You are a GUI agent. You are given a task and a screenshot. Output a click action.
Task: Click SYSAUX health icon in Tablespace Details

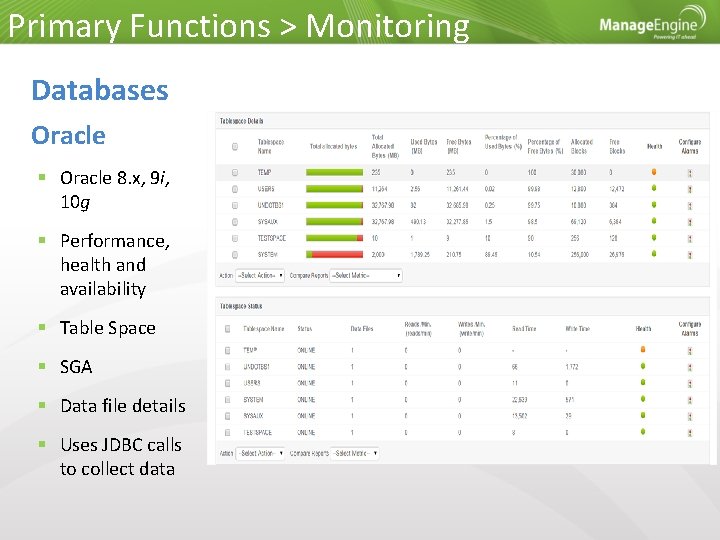pyautogui.click(x=654, y=221)
